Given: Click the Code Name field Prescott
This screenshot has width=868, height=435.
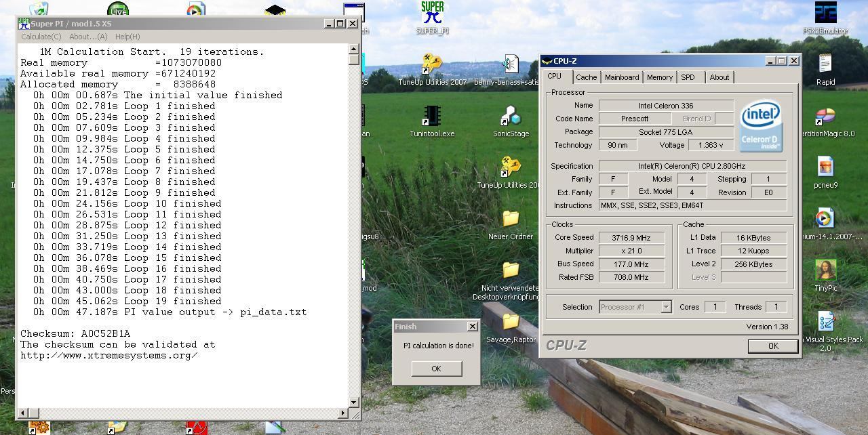Looking at the screenshot, I should coord(635,119).
